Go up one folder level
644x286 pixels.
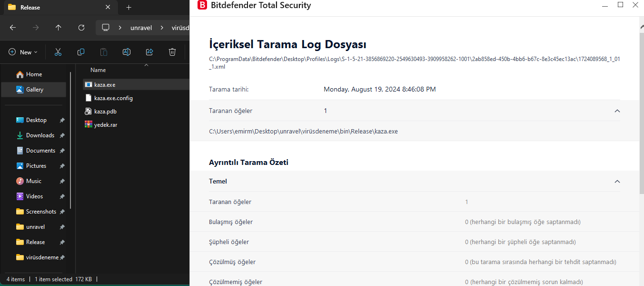click(58, 28)
